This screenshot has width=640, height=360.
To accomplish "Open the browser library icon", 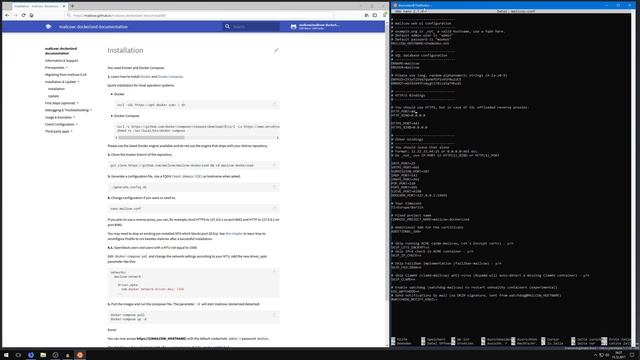I will (367, 15).
